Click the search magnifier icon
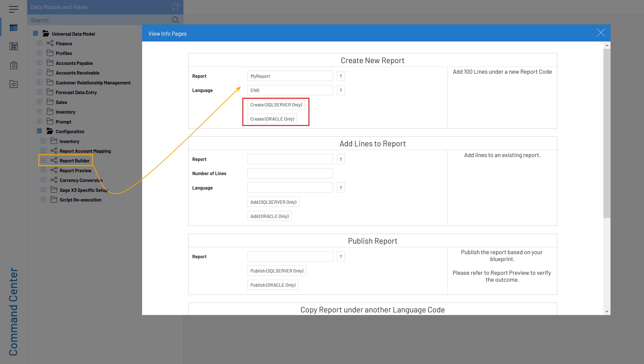644x364 pixels. [x=175, y=20]
